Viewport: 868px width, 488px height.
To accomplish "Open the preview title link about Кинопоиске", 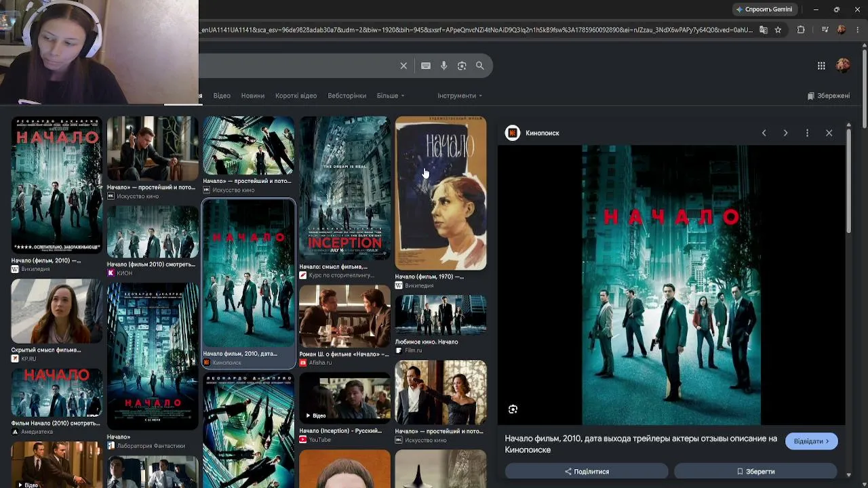I will (x=641, y=444).
